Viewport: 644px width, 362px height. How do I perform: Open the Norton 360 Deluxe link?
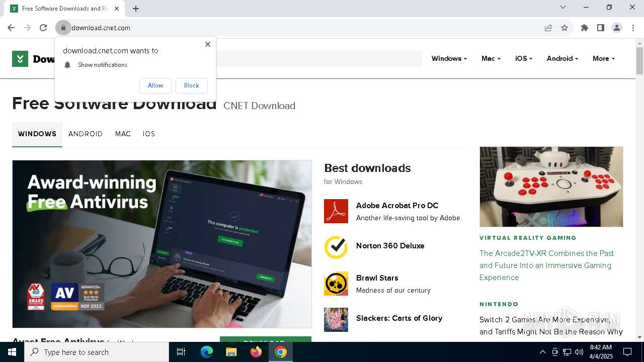[x=390, y=246]
